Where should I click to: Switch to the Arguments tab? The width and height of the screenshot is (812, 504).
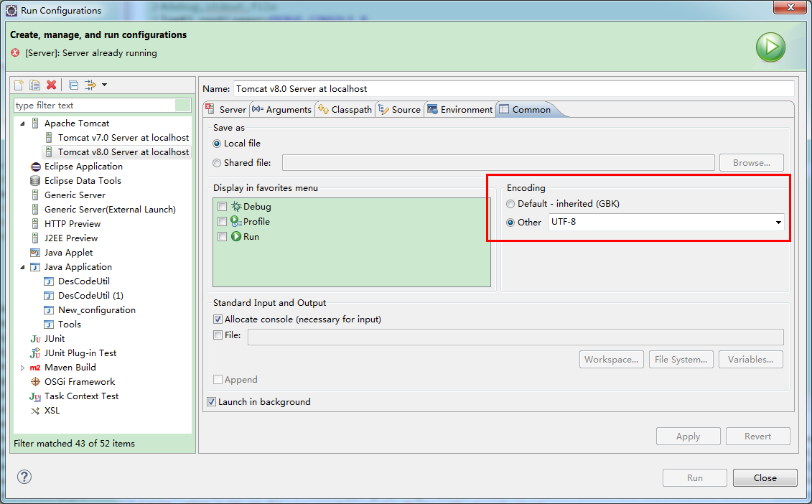click(282, 109)
